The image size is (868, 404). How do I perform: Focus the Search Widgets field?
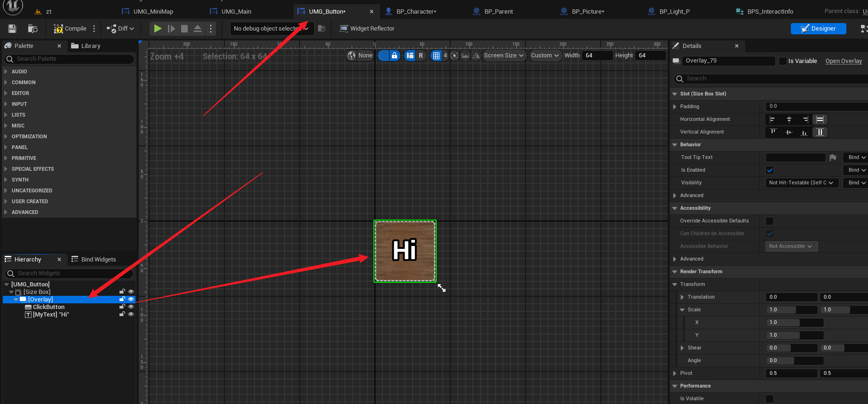point(69,273)
